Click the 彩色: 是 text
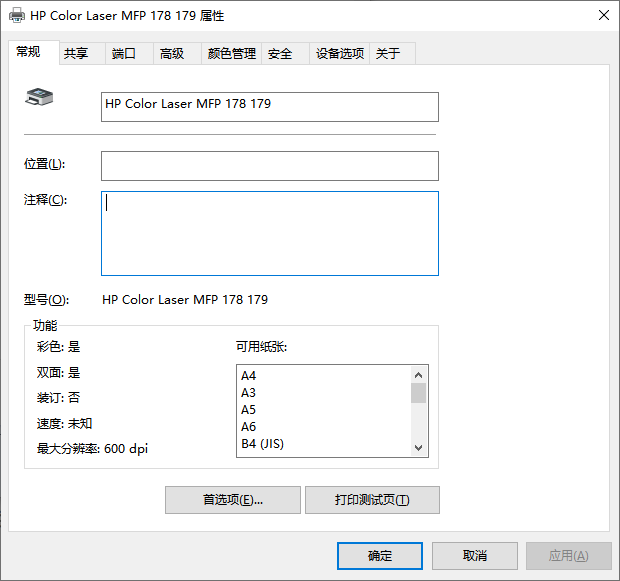This screenshot has height=581, width=620. point(58,346)
